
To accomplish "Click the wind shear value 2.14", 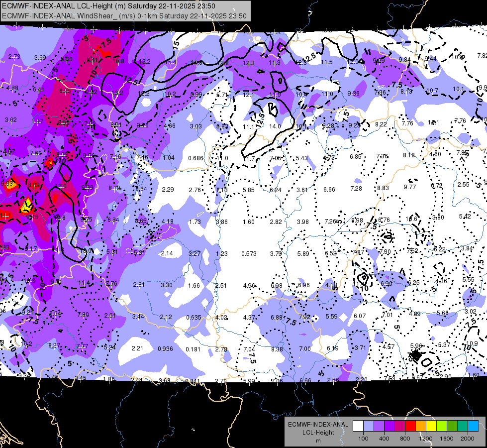I will (167, 253).
